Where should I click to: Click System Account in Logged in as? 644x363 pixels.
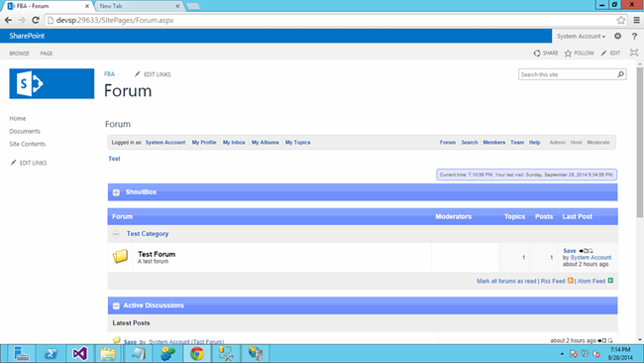point(165,142)
